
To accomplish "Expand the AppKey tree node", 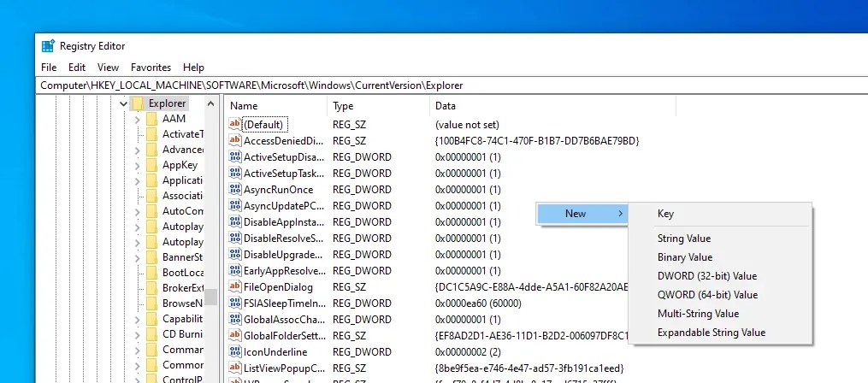I will pyautogui.click(x=138, y=165).
